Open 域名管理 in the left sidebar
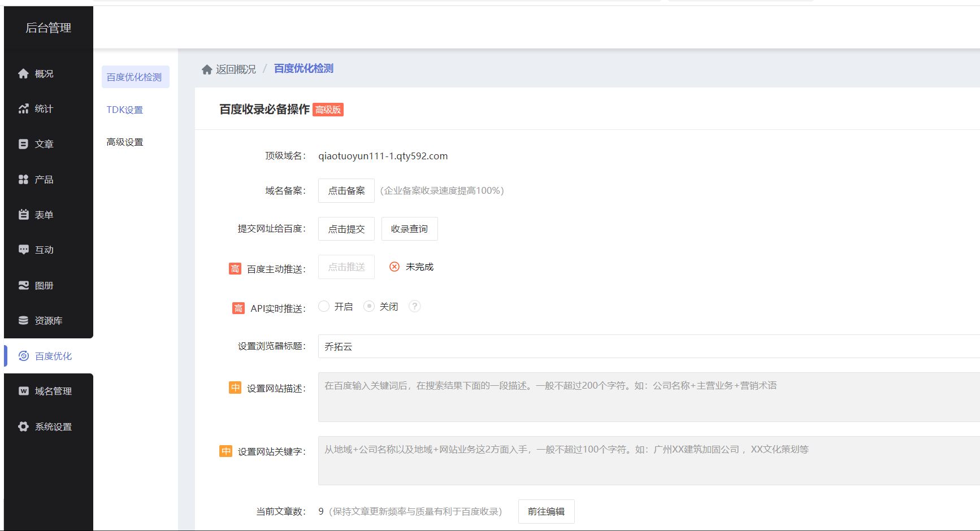980x531 pixels. (49, 391)
